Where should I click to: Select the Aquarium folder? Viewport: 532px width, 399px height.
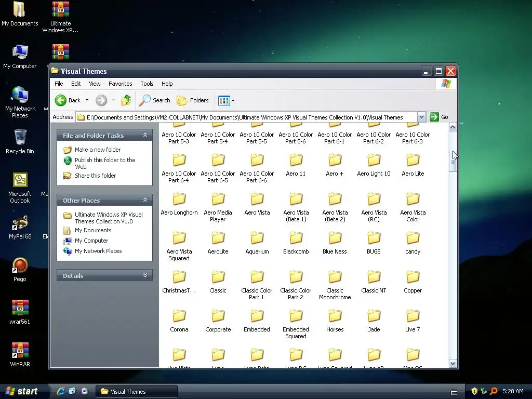[x=257, y=244]
